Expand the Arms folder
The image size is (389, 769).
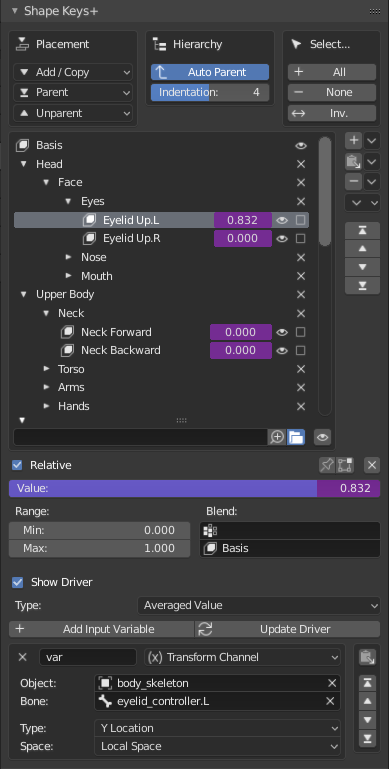click(x=46, y=387)
